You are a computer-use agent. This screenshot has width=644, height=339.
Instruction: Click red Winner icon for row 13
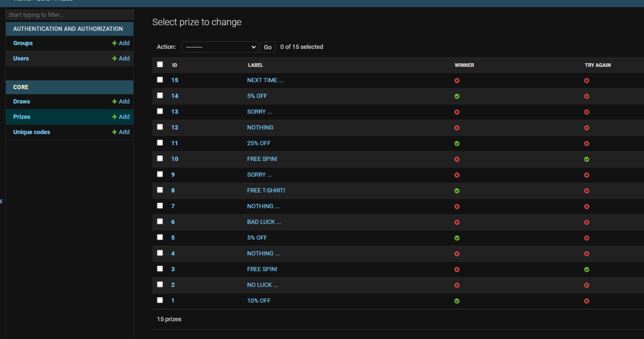(457, 112)
